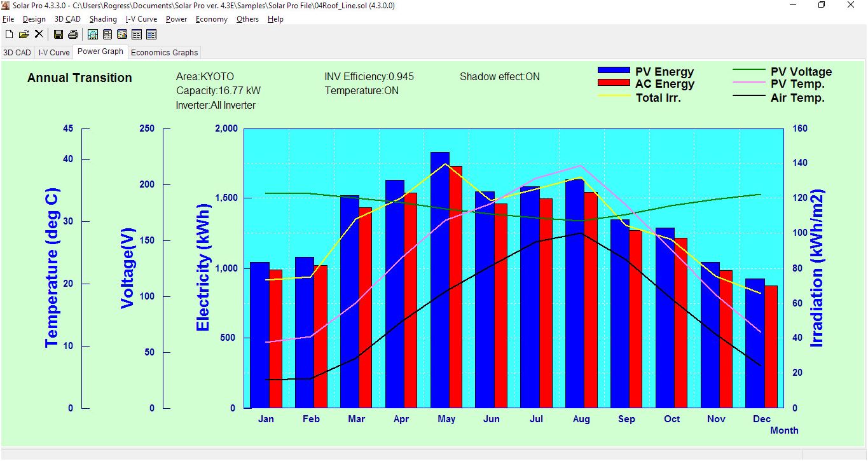Open the Power menu in the menu bar
Viewport: 868px width, 461px height.
tap(176, 19)
